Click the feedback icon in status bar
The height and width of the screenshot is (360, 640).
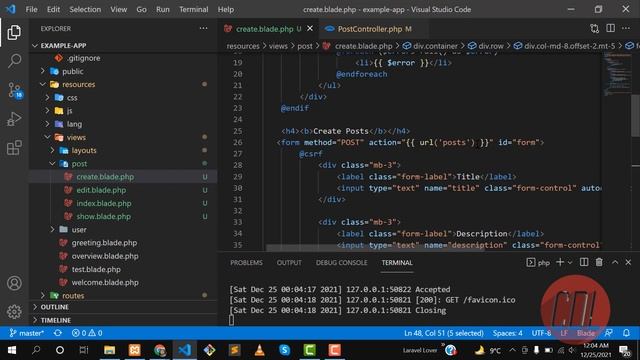tap(609, 333)
